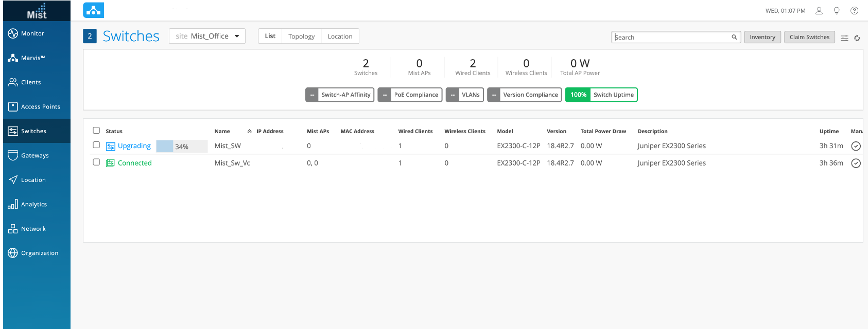Image resolution: width=868 pixels, height=329 pixels.
Task: Click the Mist APs column header
Action: (318, 132)
